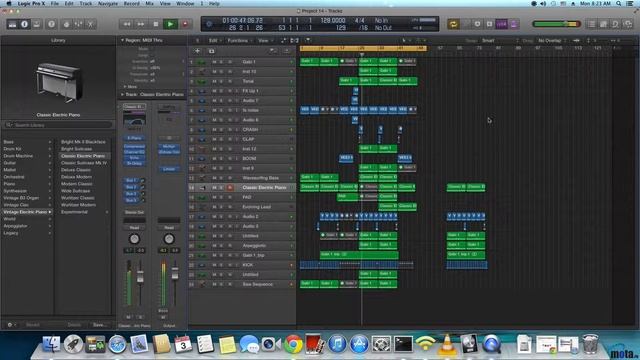Click the red Record transport button
The image size is (640, 360).
[x=185, y=24]
